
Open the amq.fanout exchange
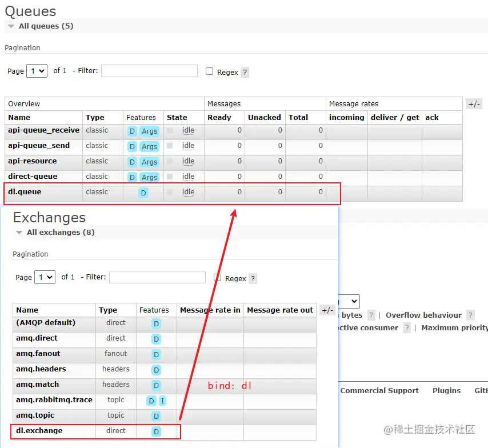click(38, 353)
